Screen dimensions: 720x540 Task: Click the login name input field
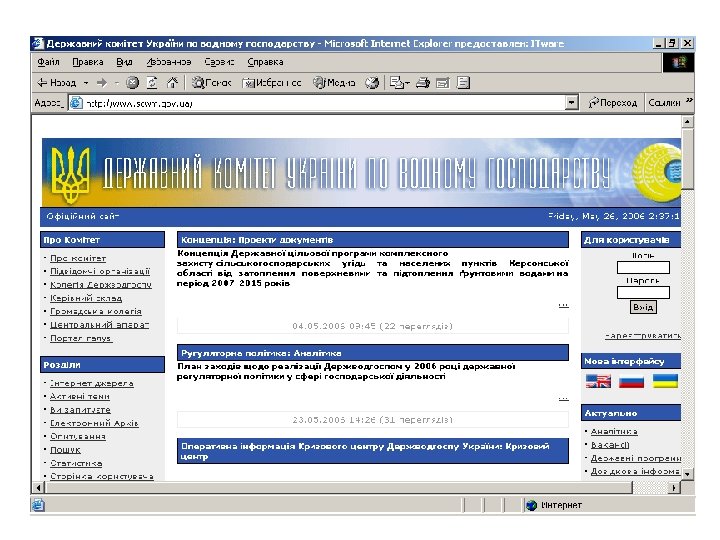(x=643, y=267)
